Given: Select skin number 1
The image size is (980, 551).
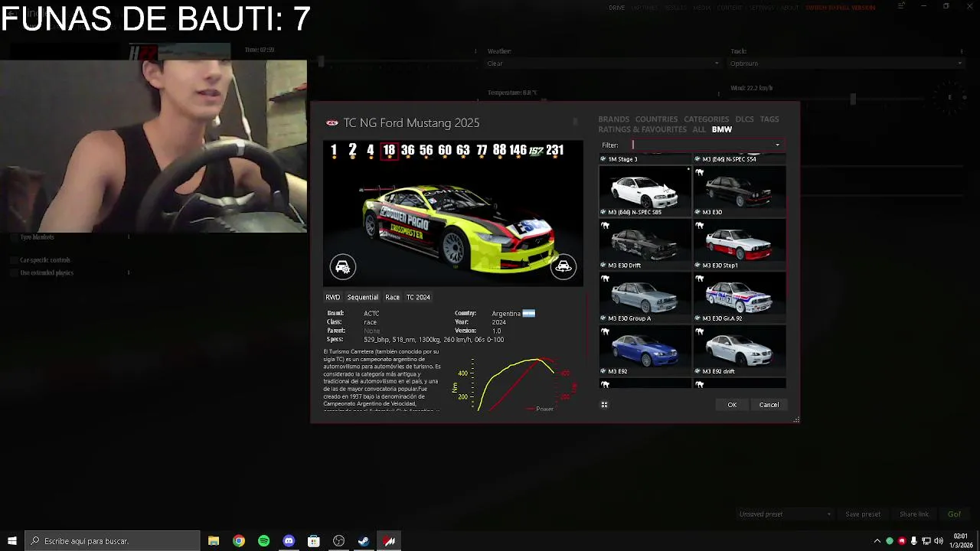Looking at the screenshot, I should (334, 150).
